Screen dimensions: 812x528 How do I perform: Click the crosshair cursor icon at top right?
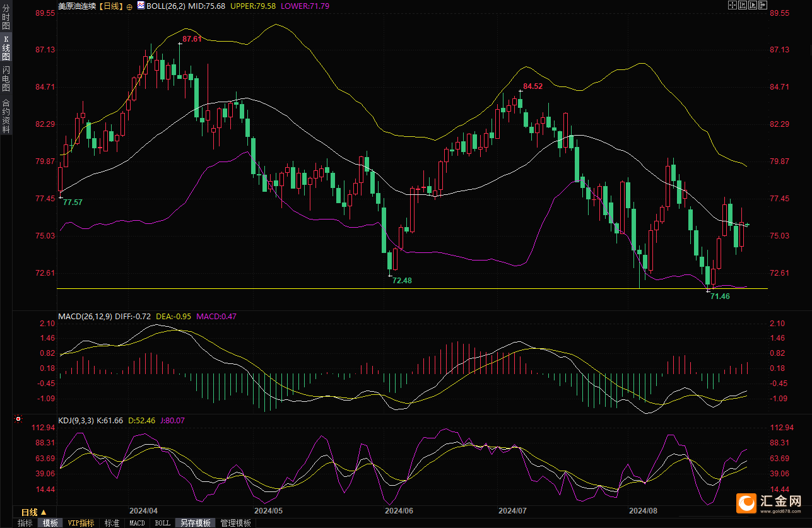733,5
